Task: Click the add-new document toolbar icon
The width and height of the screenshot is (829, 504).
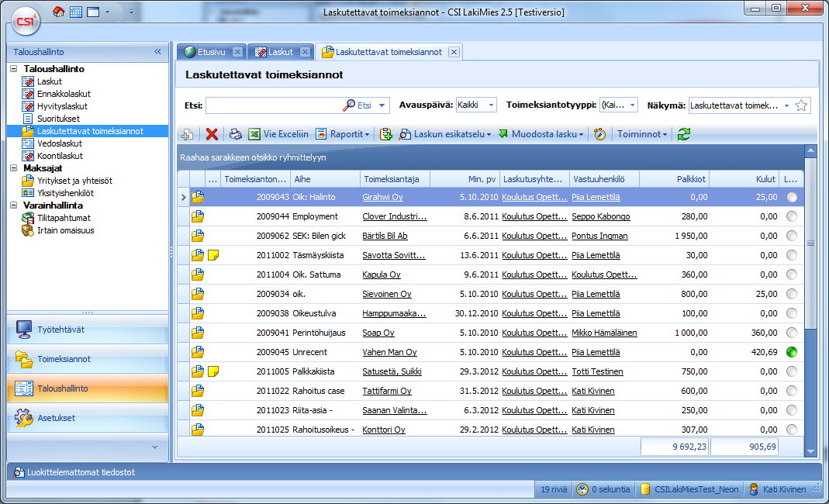Action: click(187, 134)
